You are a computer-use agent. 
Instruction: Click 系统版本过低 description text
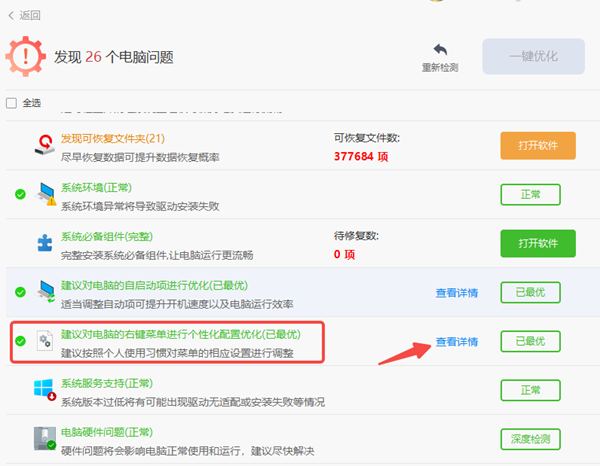193,402
